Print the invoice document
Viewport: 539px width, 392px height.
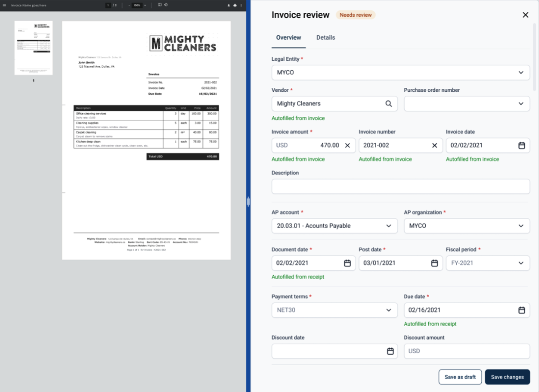pos(235,5)
